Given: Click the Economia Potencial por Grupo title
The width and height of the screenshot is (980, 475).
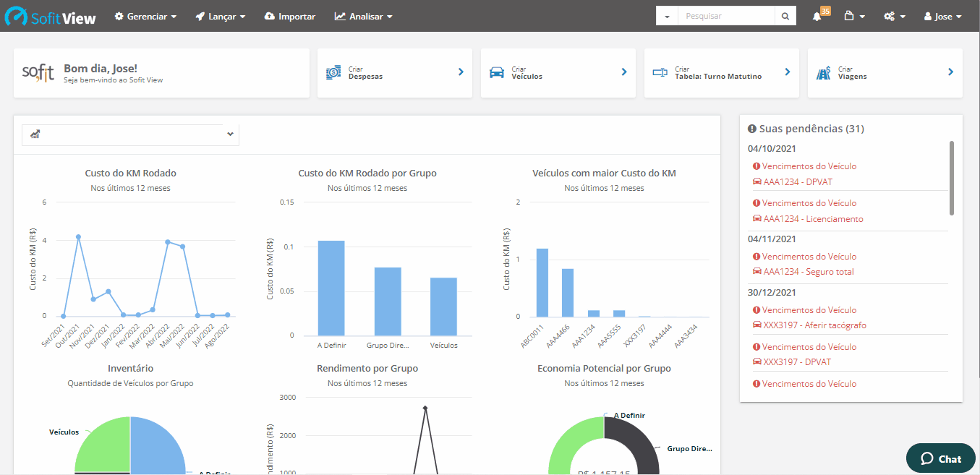Looking at the screenshot, I should (604, 369).
